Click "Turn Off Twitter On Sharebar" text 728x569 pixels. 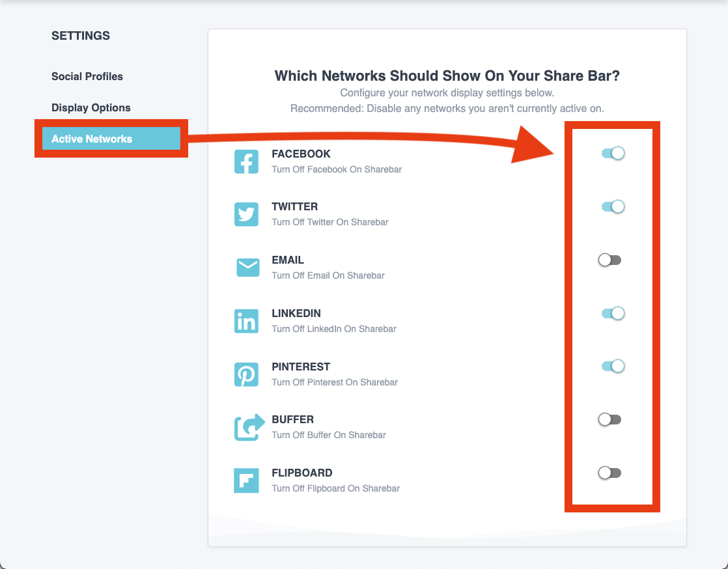pos(330,222)
